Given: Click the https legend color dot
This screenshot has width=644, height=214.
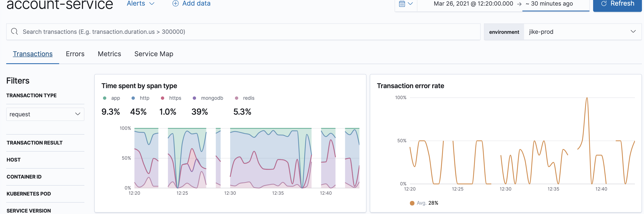Looking at the screenshot, I should tap(163, 98).
